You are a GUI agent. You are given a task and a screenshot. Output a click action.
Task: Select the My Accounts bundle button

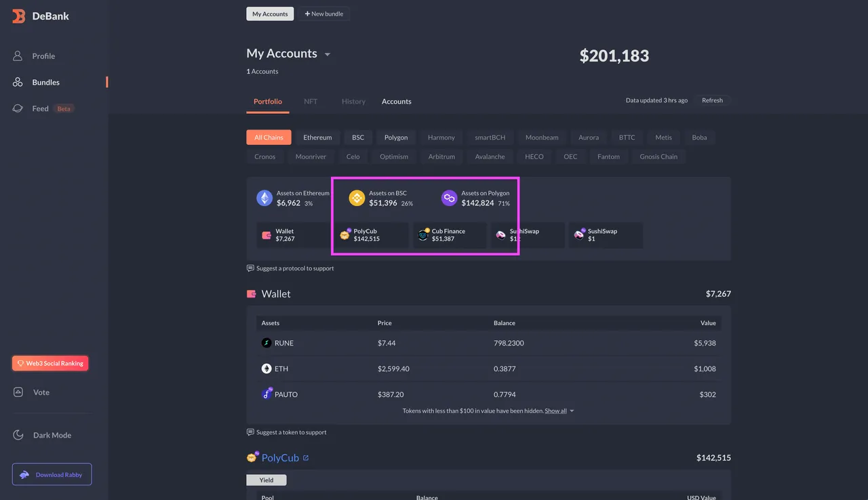tap(270, 14)
